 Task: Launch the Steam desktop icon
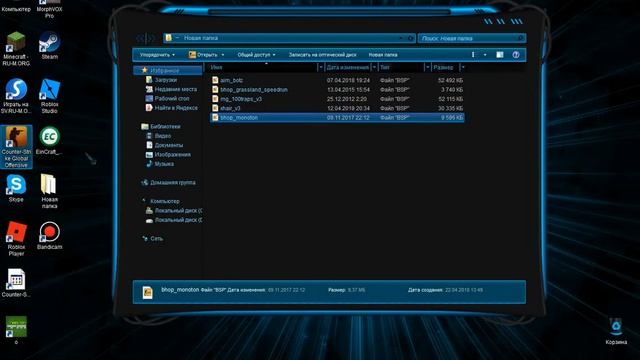pyautogui.click(x=49, y=46)
